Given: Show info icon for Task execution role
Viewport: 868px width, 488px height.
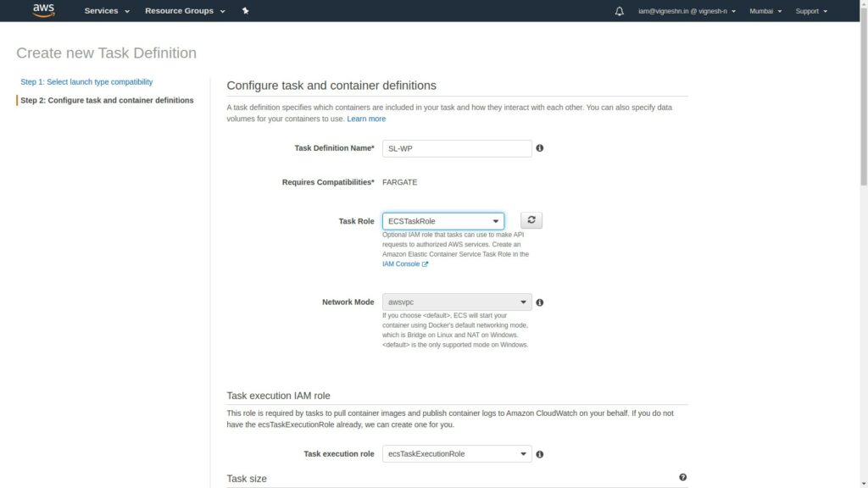Looking at the screenshot, I should click(540, 454).
